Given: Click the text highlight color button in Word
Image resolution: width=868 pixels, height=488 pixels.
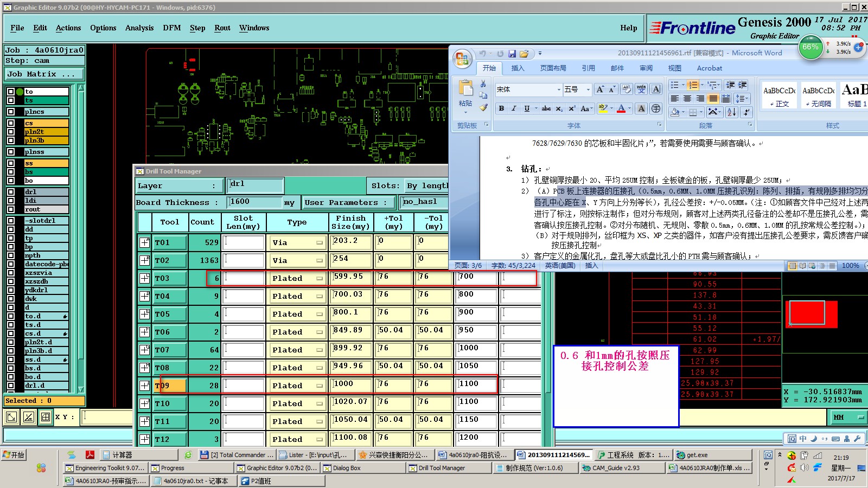Looking at the screenshot, I should (603, 108).
